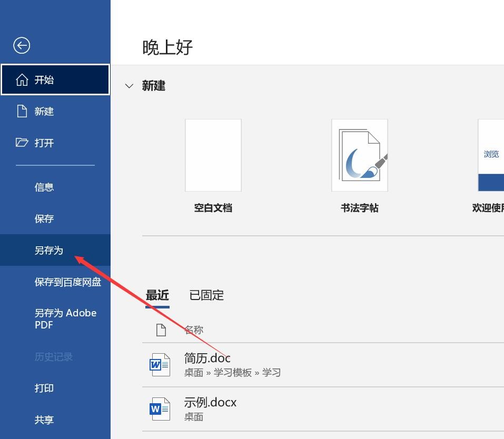Open the 书法字帖 template thumbnail
The width and height of the screenshot is (504, 439).
(360, 155)
